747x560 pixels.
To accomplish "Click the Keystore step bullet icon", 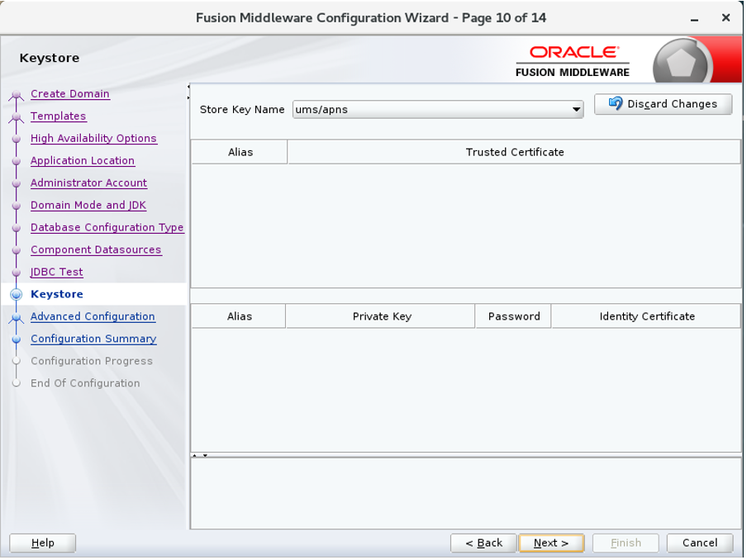I will (x=17, y=294).
